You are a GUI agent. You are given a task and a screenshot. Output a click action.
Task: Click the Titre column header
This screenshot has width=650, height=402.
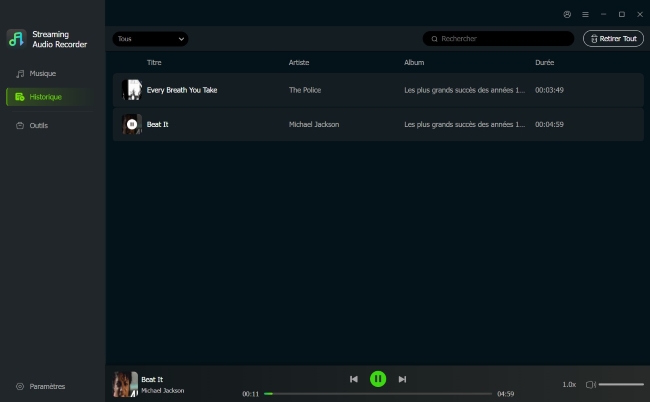tap(154, 63)
